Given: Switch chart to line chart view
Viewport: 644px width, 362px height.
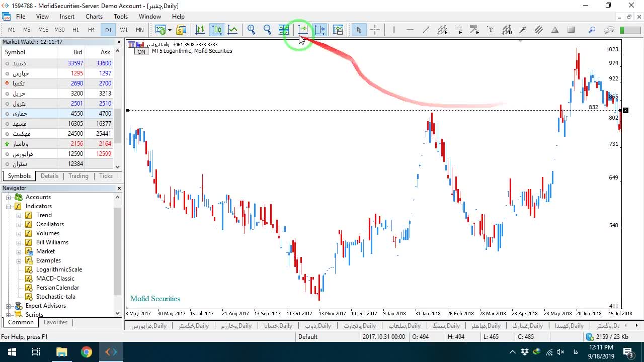Looking at the screenshot, I should pyautogui.click(x=232, y=30).
